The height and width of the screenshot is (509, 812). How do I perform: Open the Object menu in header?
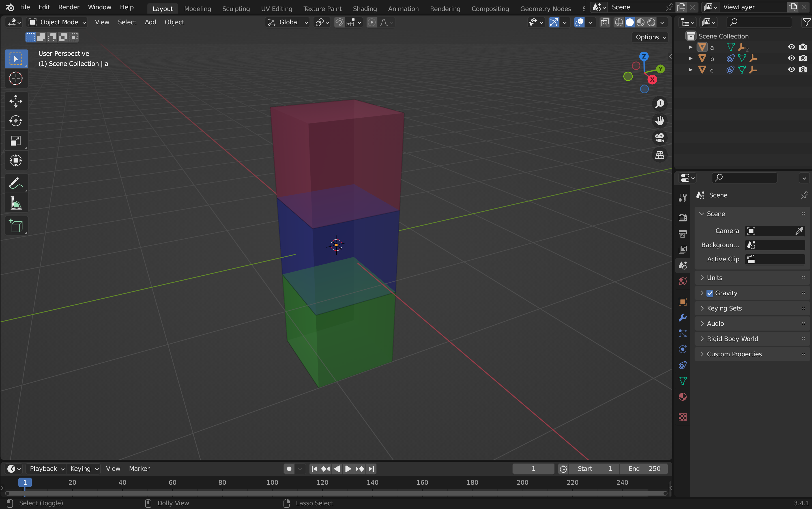[174, 22]
